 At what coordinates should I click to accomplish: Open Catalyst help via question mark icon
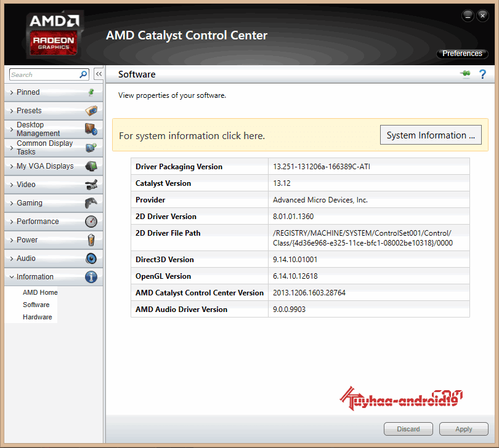tap(482, 74)
